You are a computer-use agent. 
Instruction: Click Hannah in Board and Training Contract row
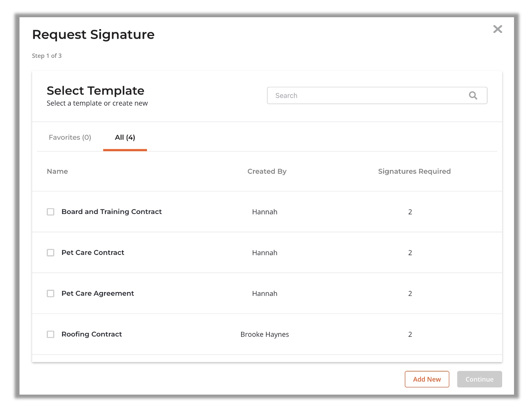coord(265,212)
